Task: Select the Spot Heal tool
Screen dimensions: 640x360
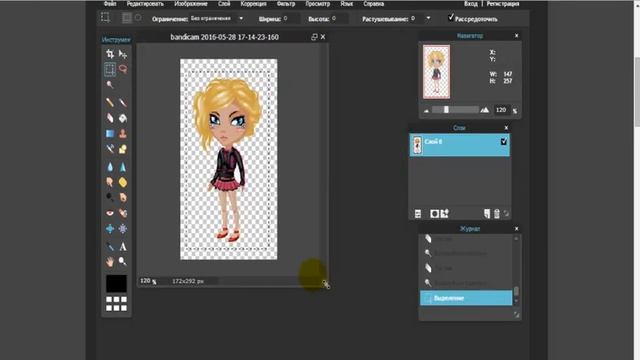Action: tap(123, 213)
